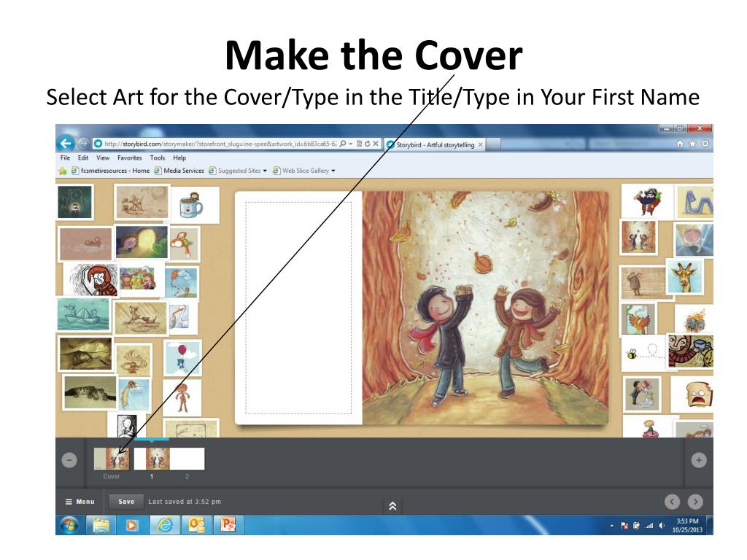Open the View menu

tap(103, 157)
